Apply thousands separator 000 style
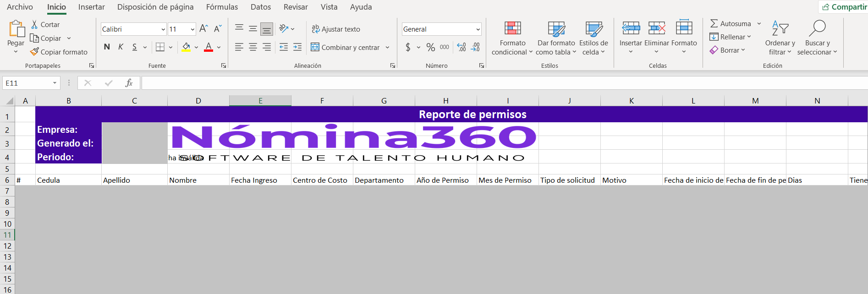The image size is (868, 294). 445,47
